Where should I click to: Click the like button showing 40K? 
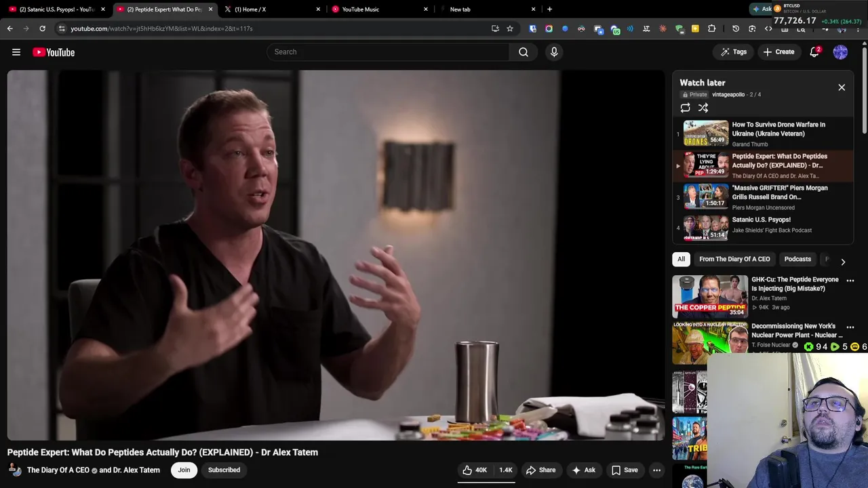(475, 470)
